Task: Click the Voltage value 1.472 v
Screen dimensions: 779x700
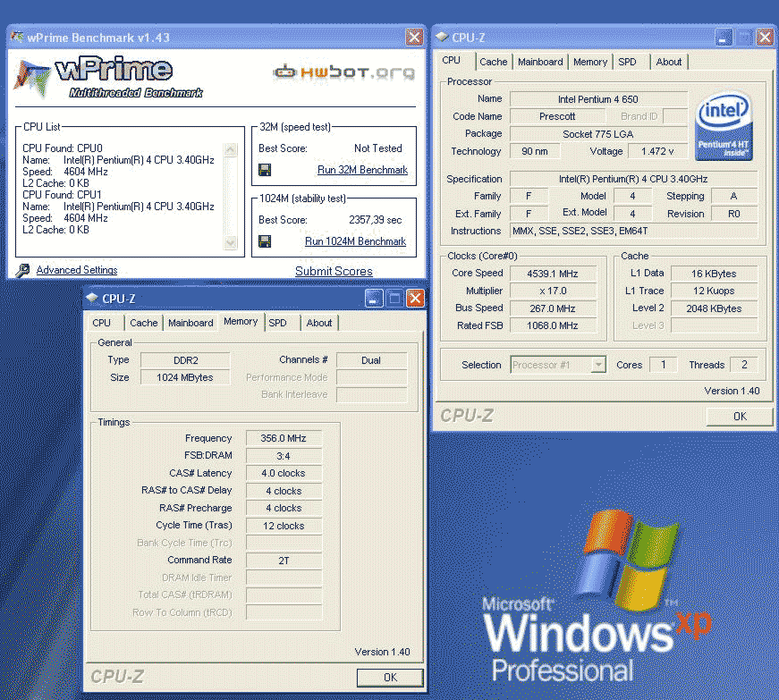Action: click(x=657, y=151)
